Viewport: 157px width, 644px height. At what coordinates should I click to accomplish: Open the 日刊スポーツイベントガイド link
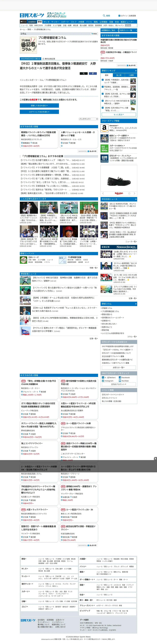click(x=113, y=394)
